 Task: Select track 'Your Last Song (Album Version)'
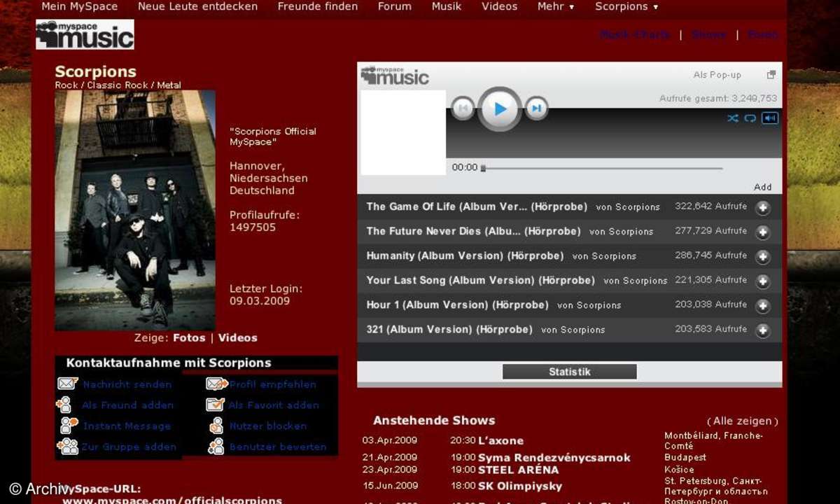[480, 280]
